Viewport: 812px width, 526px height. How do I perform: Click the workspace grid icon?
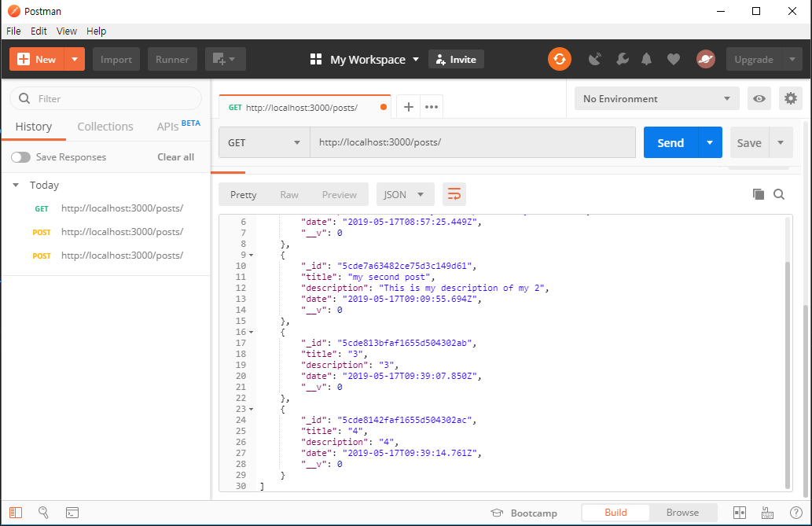316,59
